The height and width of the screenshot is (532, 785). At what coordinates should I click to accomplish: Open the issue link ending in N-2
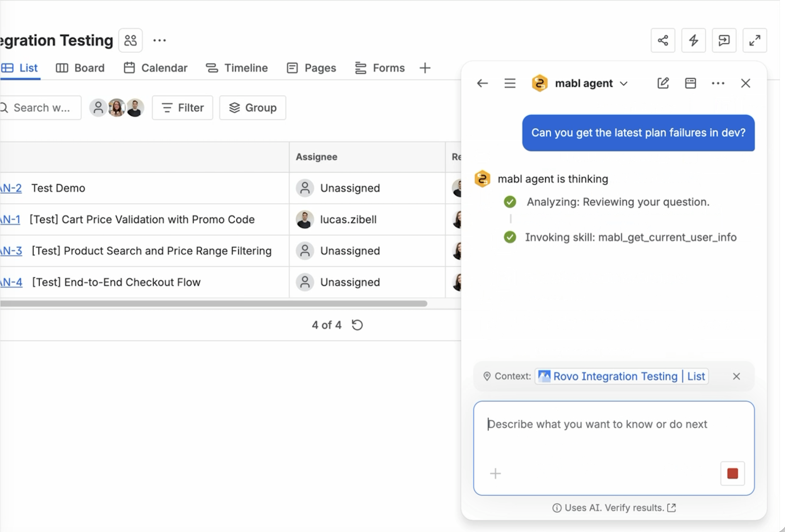[x=11, y=188]
